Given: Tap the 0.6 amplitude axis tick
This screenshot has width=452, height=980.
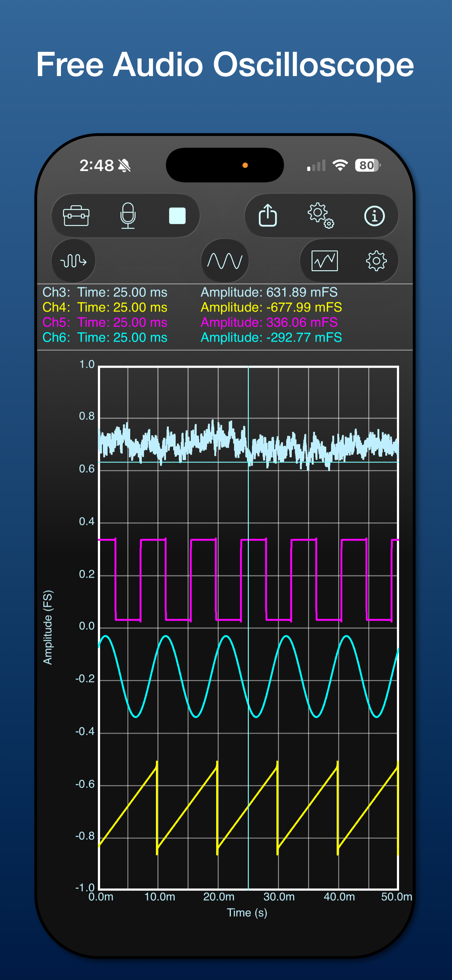Looking at the screenshot, I should pyautogui.click(x=87, y=469).
